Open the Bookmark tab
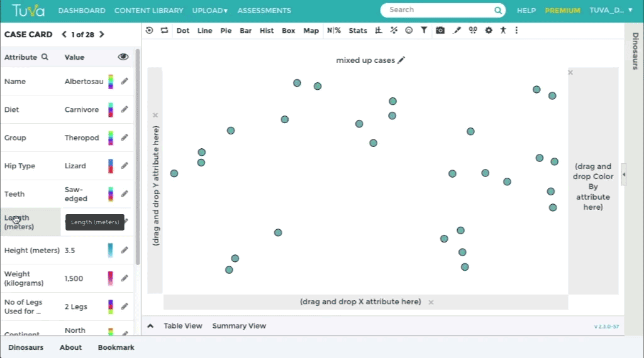The width and height of the screenshot is (644, 358). [116, 347]
